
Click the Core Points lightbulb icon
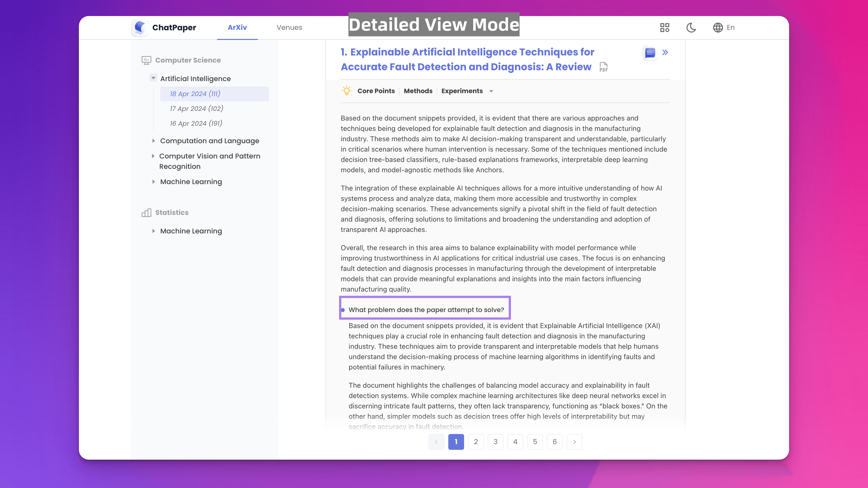click(x=346, y=91)
